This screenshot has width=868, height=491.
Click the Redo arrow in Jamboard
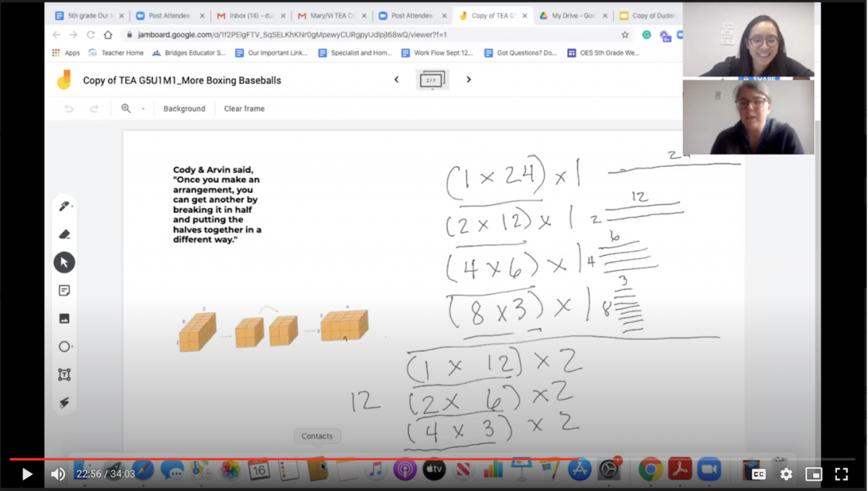pyautogui.click(x=94, y=108)
